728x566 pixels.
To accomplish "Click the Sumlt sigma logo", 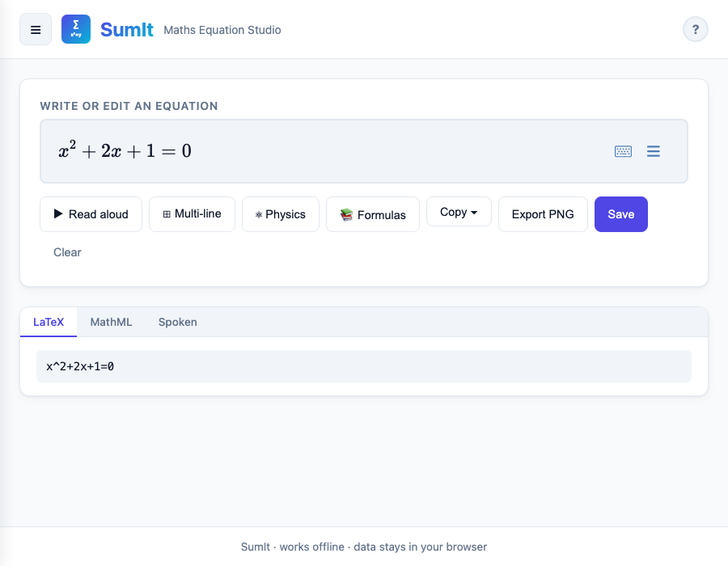I will (75, 28).
